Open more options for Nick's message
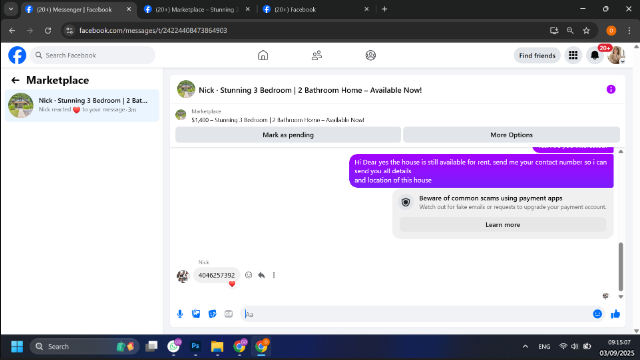The image size is (640, 360). coord(274,275)
